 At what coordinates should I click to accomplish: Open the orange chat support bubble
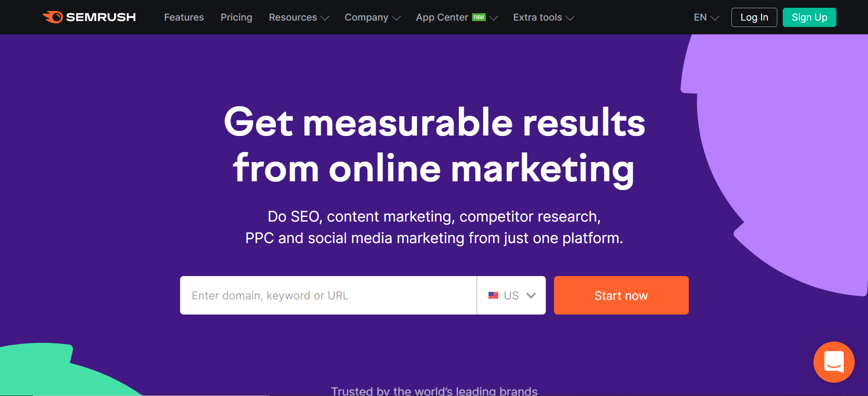point(834,362)
